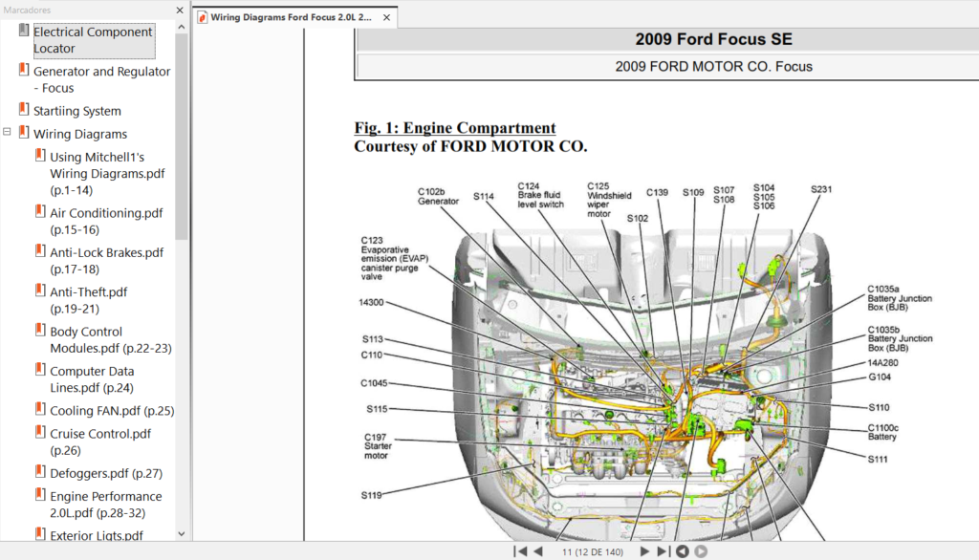979x560 pixels.
Task: Click bookmarks panel scroll down arrow
Action: [181, 534]
